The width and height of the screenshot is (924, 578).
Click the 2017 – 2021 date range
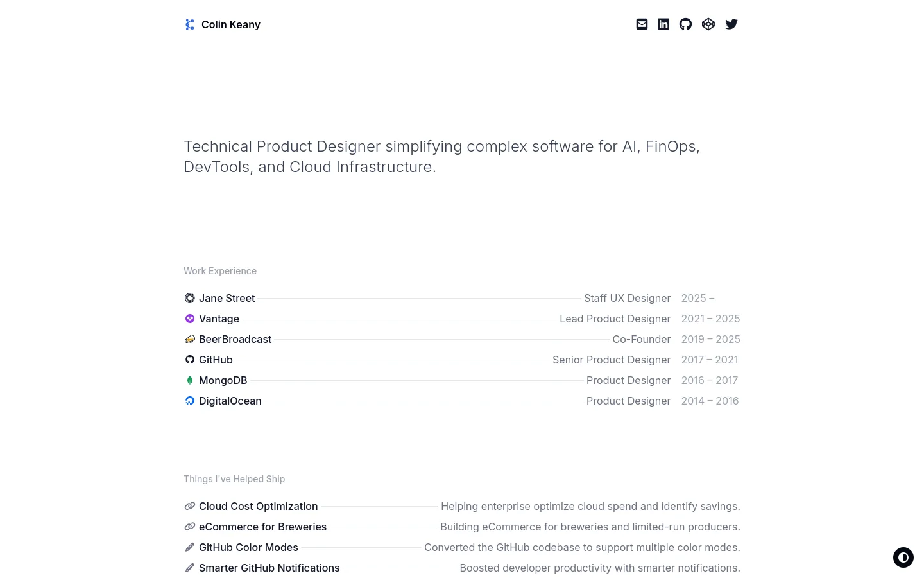point(710,360)
